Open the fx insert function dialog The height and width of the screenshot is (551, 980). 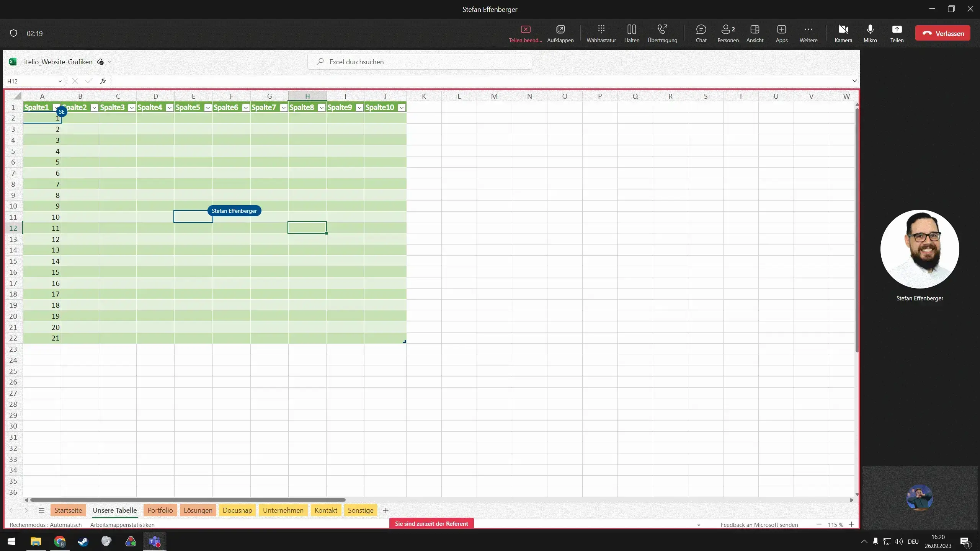(103, 81)
